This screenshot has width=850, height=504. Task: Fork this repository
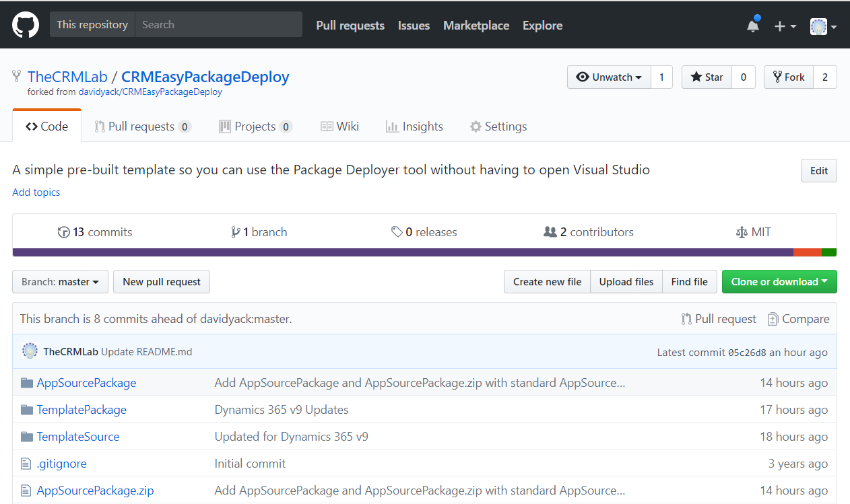point(789,77)
